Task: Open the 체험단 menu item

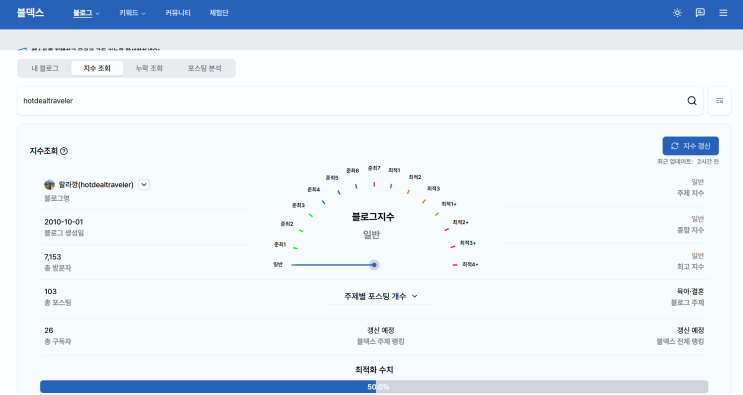Action: [x=219, y=13]
